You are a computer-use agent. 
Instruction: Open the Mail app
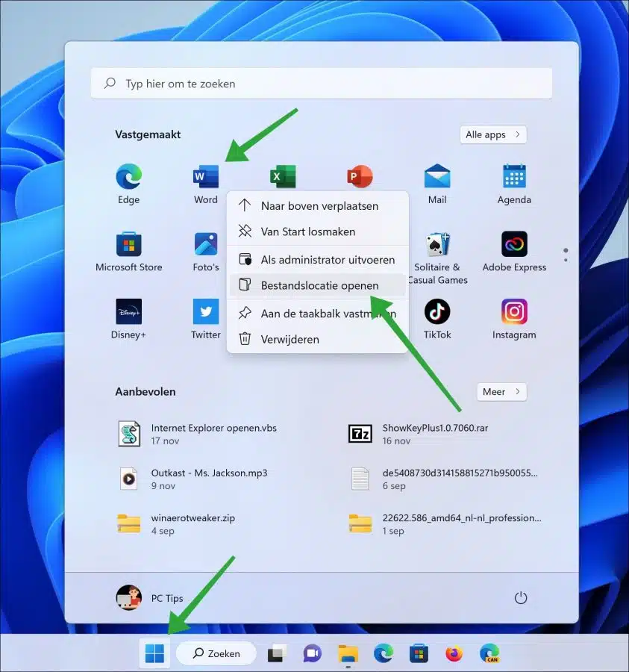tap(436, 184)
